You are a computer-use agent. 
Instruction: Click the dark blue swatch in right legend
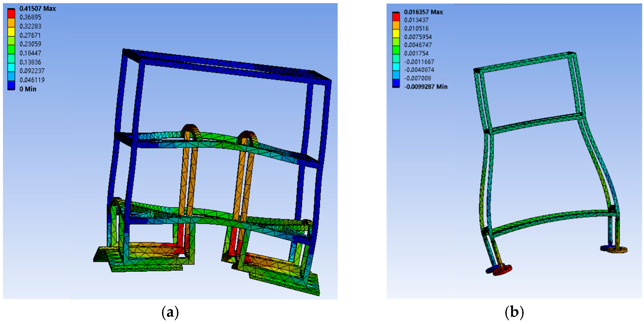click(396, 83)
